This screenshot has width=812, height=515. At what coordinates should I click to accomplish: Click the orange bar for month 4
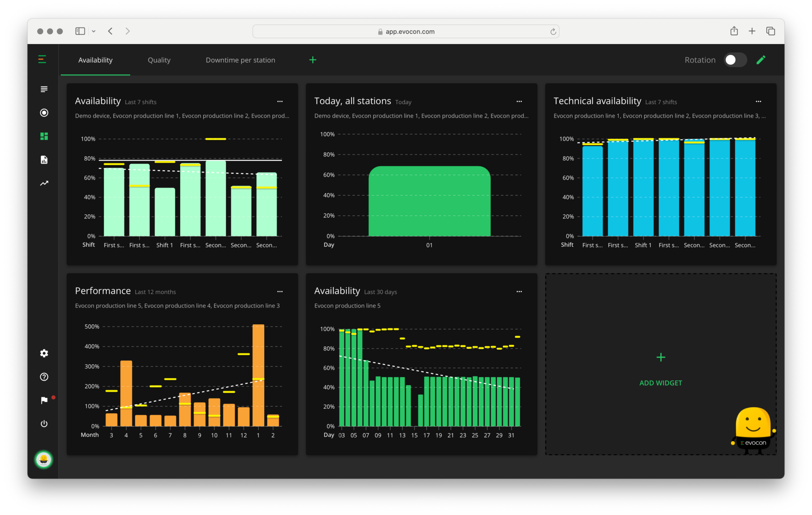tap(126, 393)
